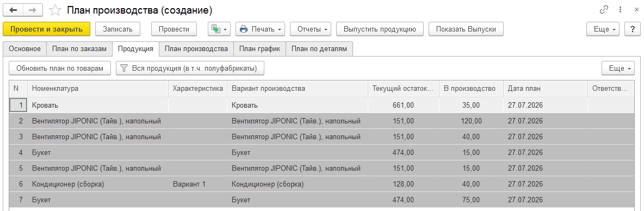644x211 pixels.
Task: Open the Еще menu above the table
Action: (x=618, y=69)
